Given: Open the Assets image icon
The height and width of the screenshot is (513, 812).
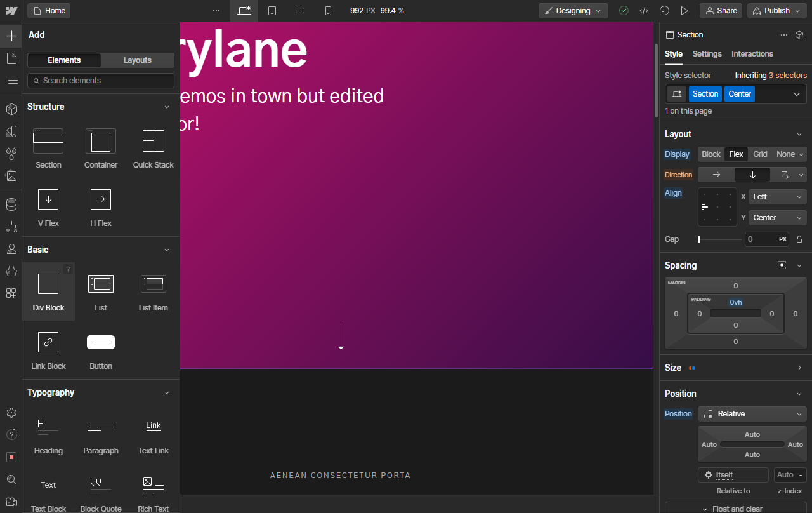Looking at the screenshot, I should (11, 176).
